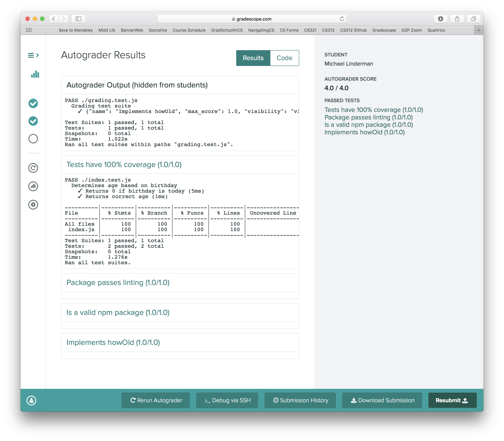
Task: Open the bar chart dashboard icon
Action: 35,74
